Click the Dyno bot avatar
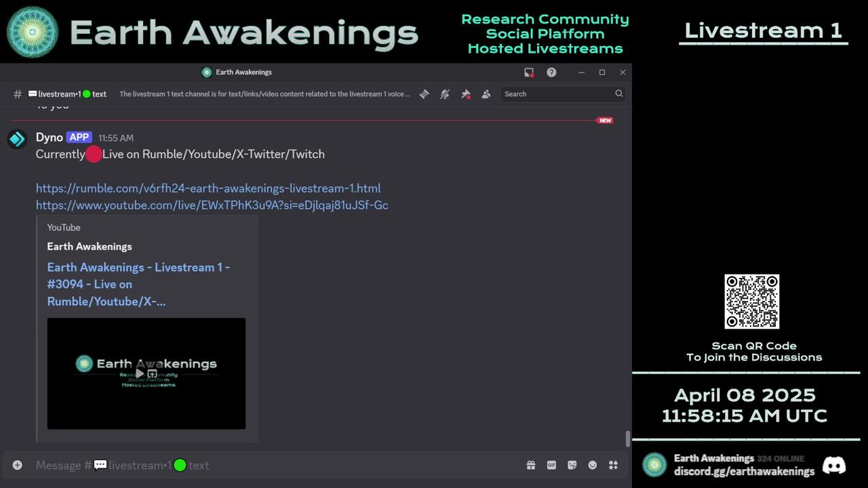Viewport: 868px width, 488px height. 18,140
